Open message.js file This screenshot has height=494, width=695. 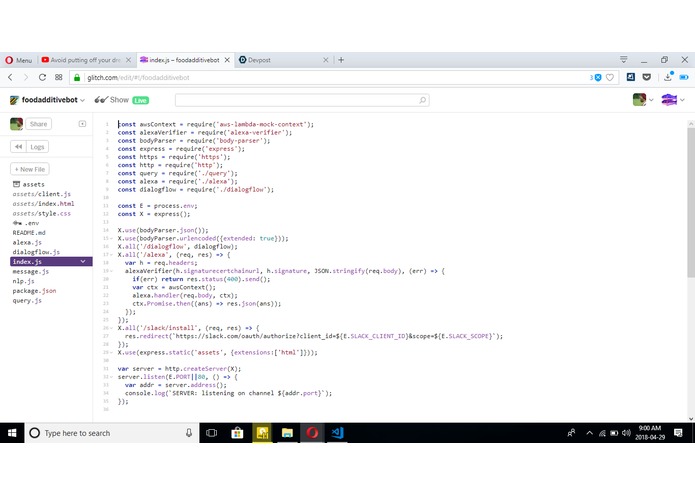coord(31,272)
